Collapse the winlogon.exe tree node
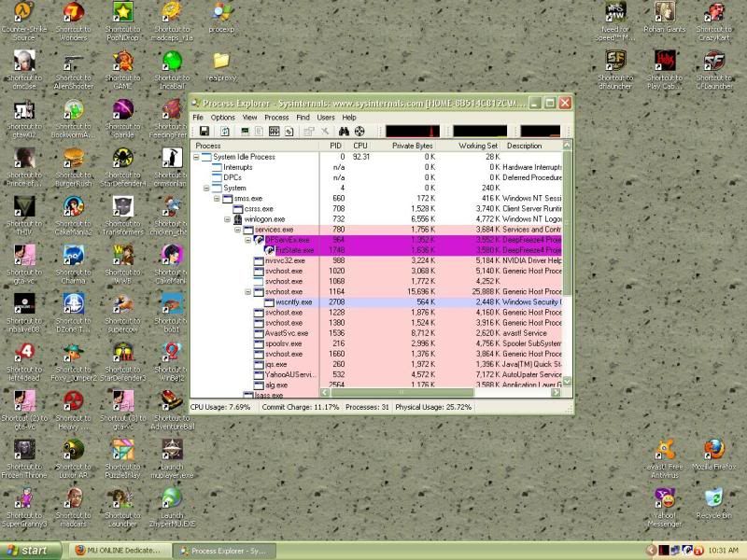 coord(228,219)
